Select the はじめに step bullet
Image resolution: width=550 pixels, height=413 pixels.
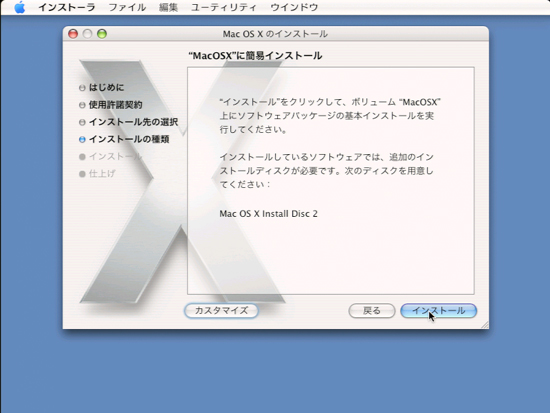click(x=82, y=88)
